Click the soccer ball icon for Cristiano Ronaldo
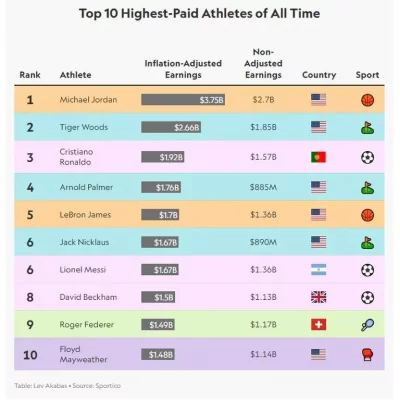Screen dimensions: 400x400 [367, 157]
